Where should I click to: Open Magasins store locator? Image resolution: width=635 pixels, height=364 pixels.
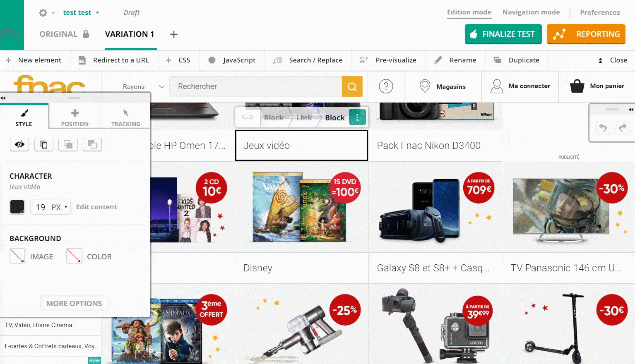(x=443, y=86)
